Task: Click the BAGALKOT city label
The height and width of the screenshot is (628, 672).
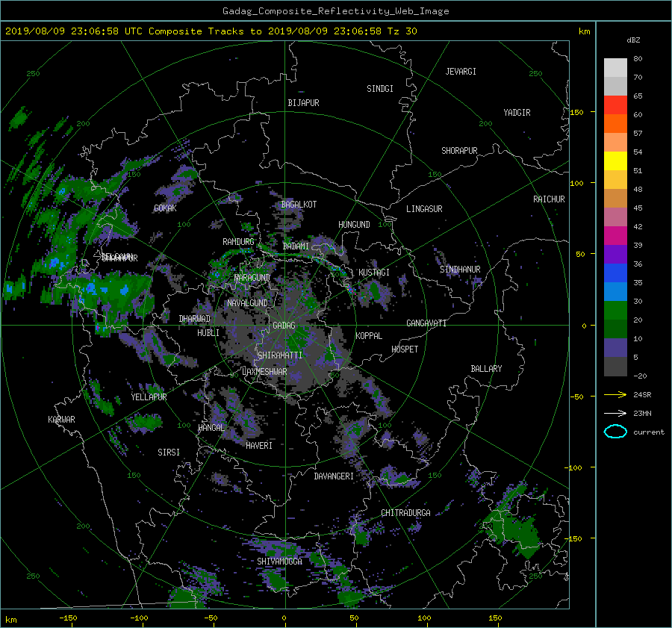Action: click(x=299, y=205)
